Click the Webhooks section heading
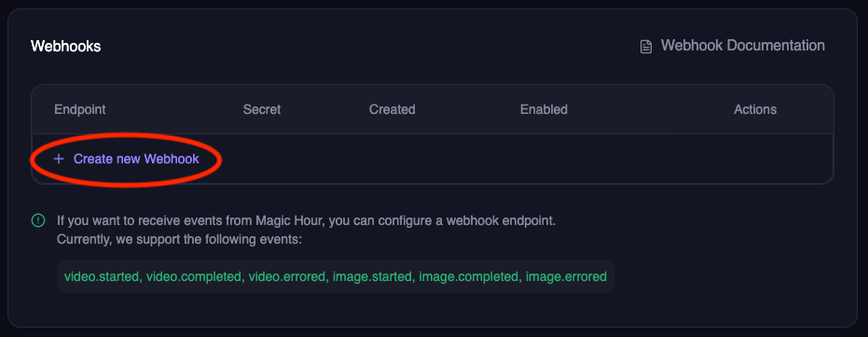 tap(66, 46)
